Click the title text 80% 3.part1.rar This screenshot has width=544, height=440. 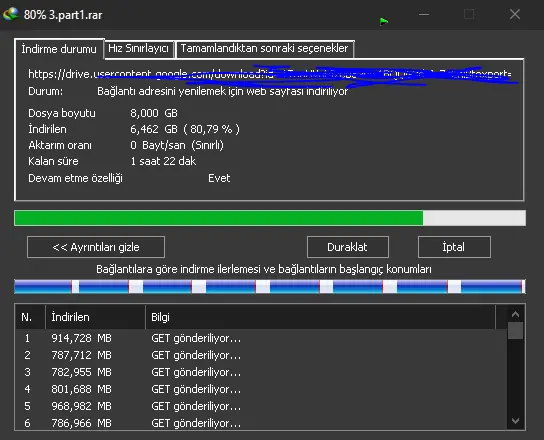tap(63, 15)
